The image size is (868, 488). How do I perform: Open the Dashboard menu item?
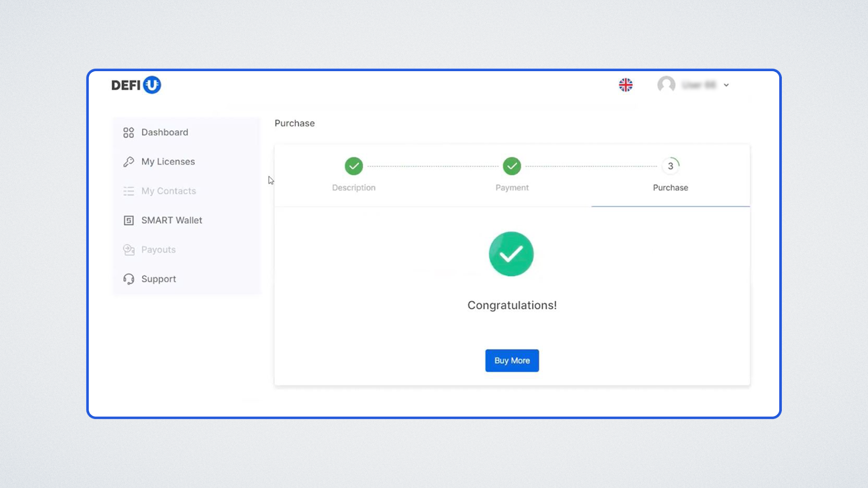coord(165,132)
